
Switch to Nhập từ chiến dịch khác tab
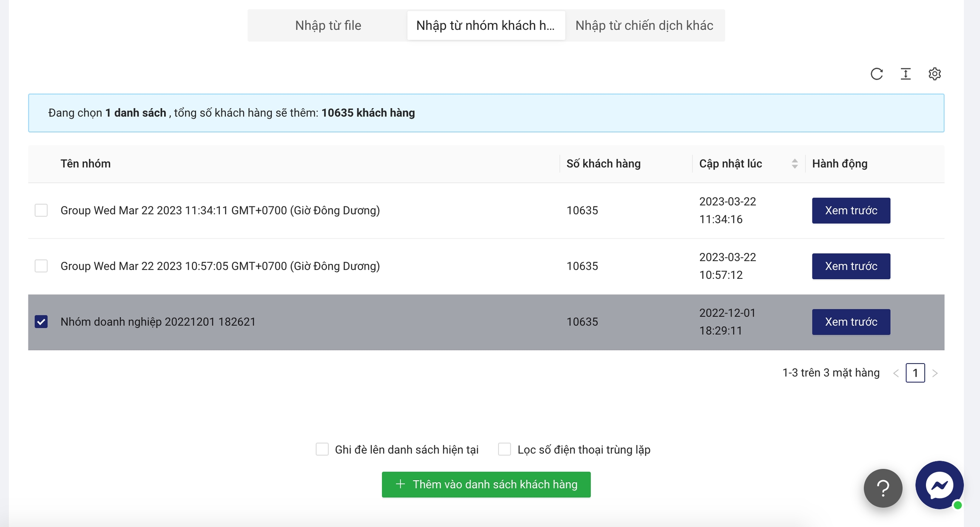pos(644,26)
